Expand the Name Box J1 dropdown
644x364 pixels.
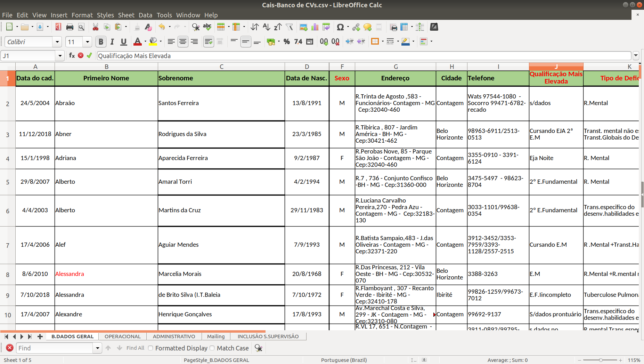(60, 56)
